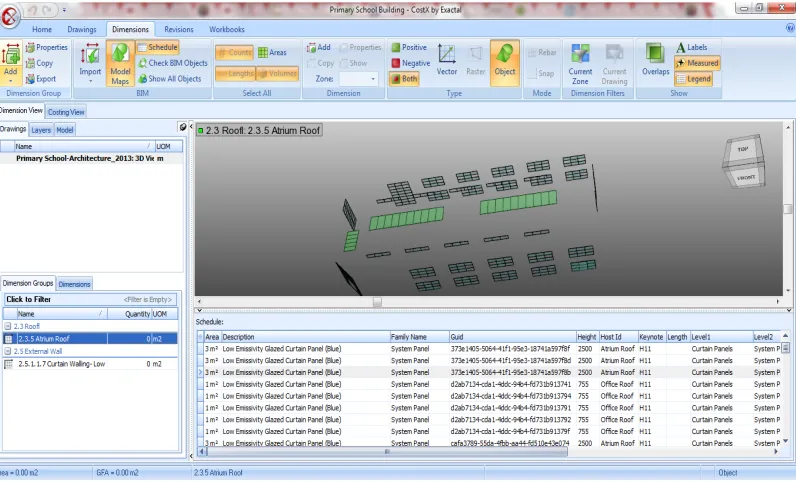796x482 pixels.
Task: Open the Workbooks ribbon tab
Action: [226, 29]
